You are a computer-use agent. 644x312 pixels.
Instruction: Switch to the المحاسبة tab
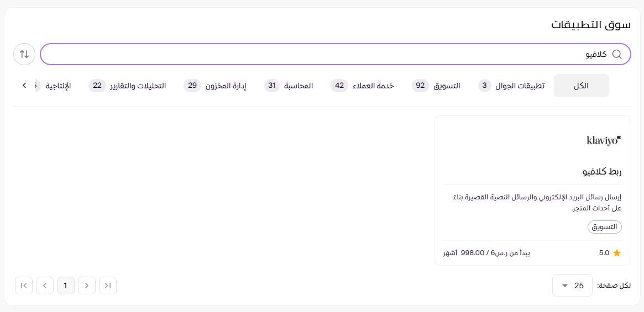coord(289,86)
